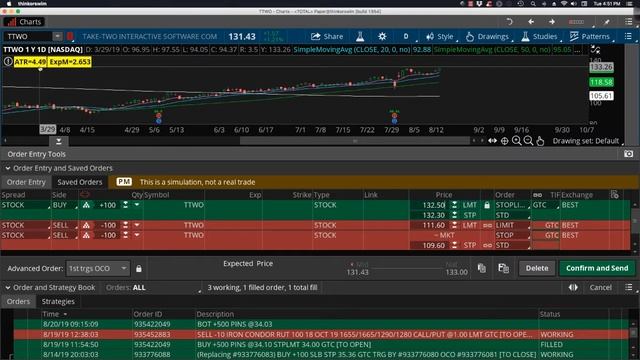Open the Patterns menu

(590, 36)
